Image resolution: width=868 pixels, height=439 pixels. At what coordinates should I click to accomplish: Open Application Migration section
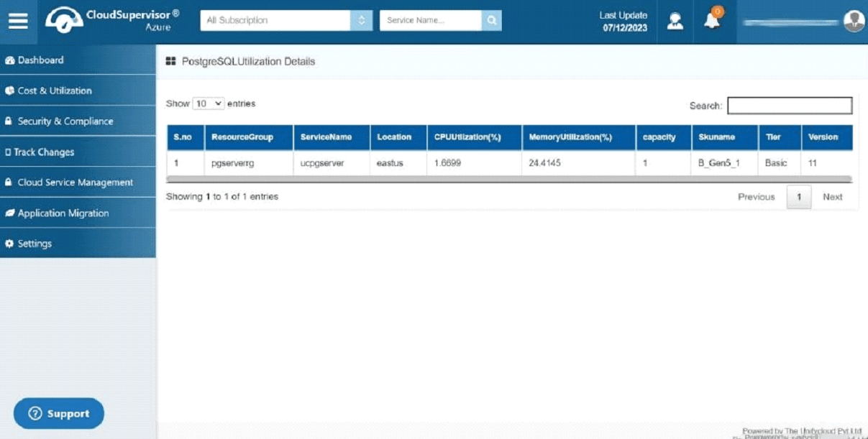78,213
